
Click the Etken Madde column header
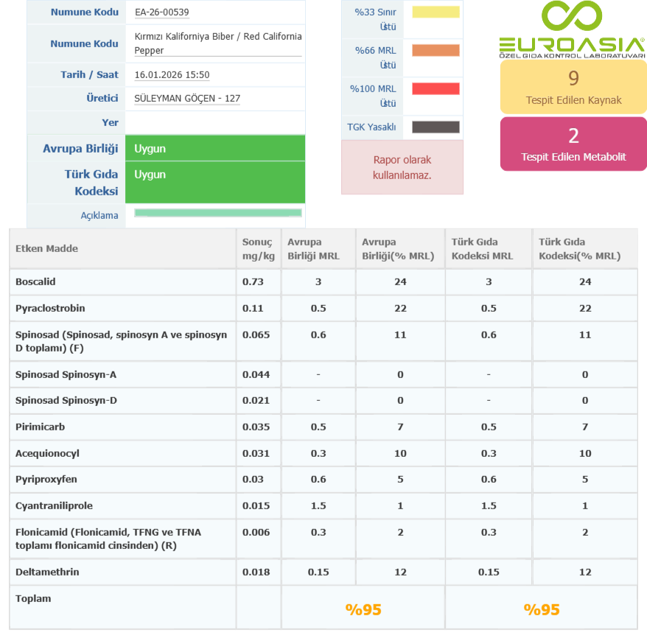[47, 248]
